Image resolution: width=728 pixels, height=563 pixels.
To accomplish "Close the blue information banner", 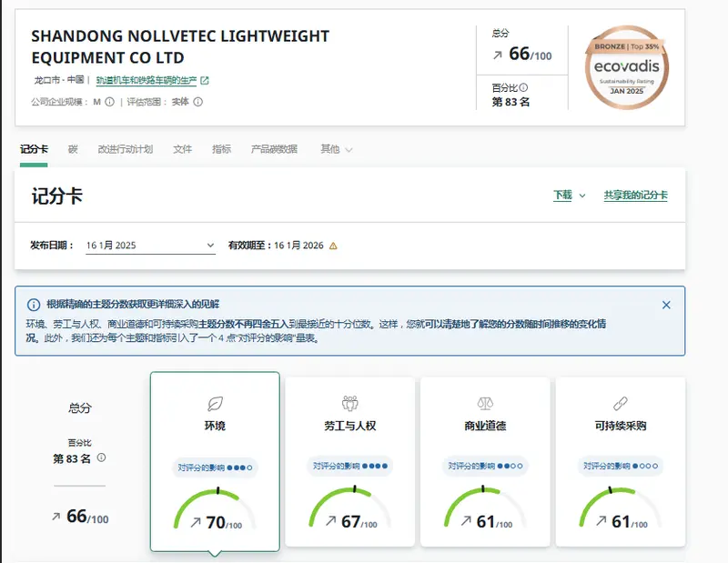I will pos(666,305).
